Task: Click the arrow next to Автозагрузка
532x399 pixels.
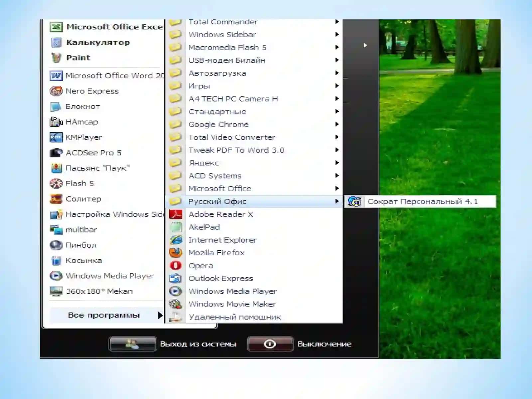Action: click(337, 73)
